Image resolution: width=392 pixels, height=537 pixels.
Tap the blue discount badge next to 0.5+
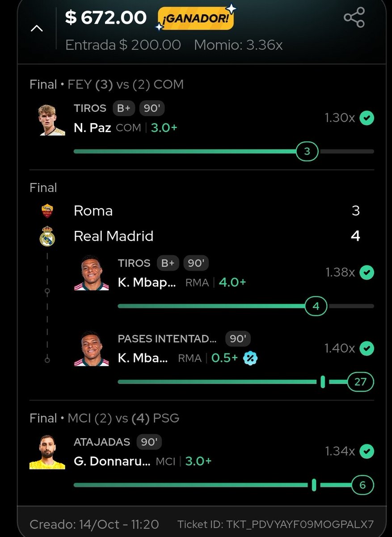pos(251,358)
